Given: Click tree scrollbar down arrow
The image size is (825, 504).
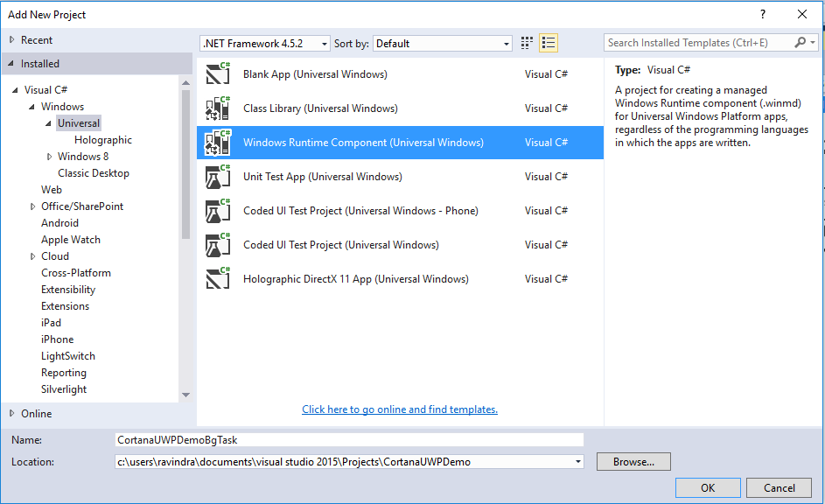Looking at the screenshot, I should (x=185, y=395).
